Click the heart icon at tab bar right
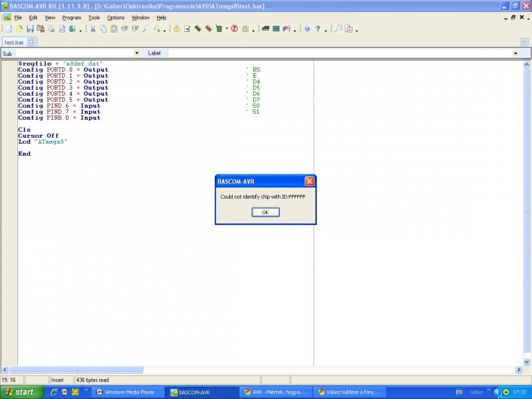The image size is (532, 399). coord(524,42)
